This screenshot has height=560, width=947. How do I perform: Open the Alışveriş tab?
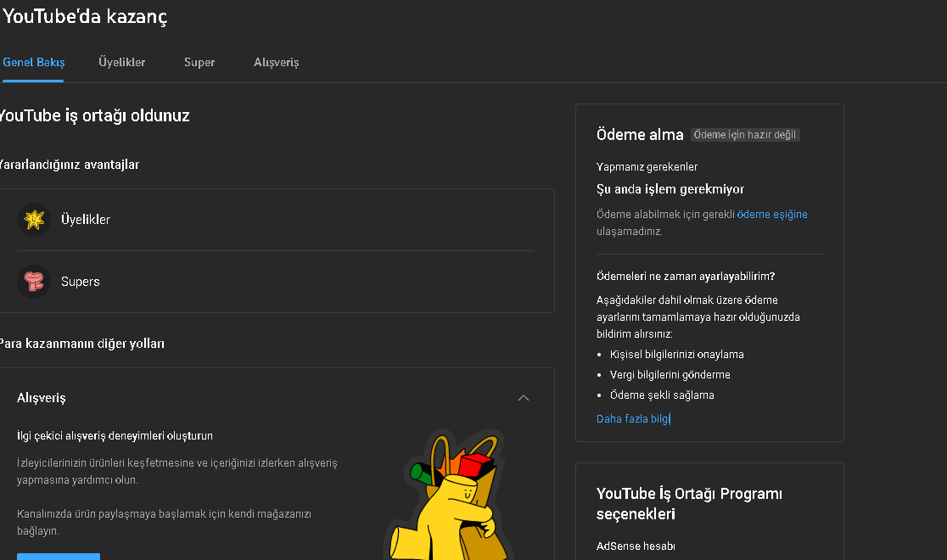pos(276,62)
